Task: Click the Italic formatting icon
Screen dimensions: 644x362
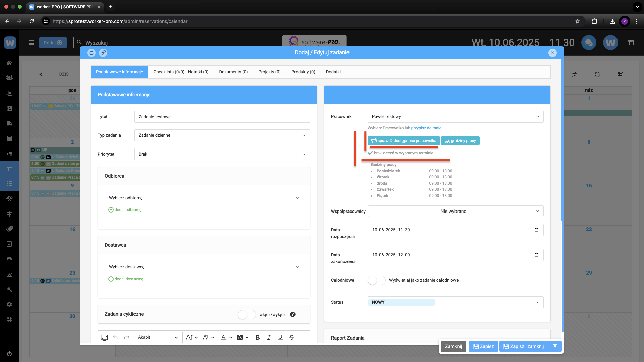Action: [x=269, y=337]
